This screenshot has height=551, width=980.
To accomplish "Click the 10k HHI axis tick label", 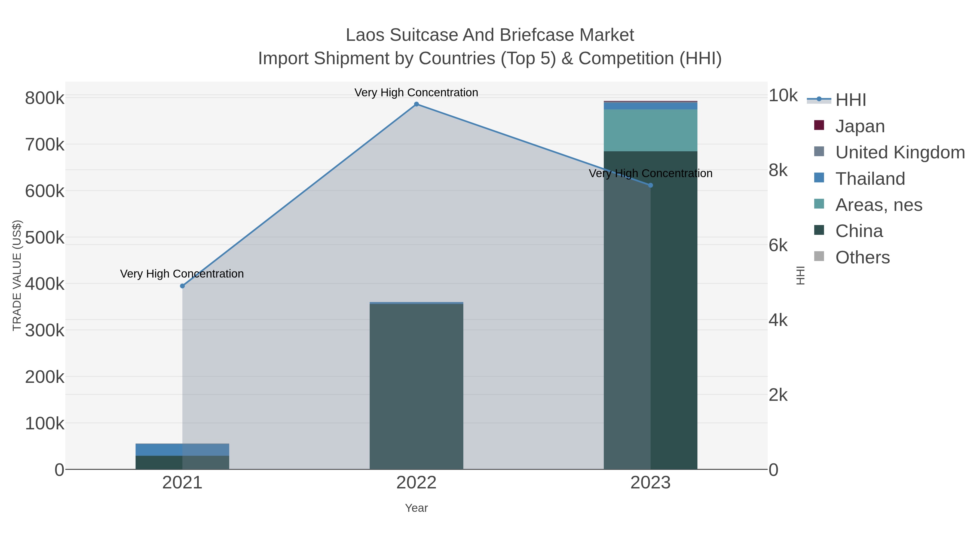I will click(783, 95).
